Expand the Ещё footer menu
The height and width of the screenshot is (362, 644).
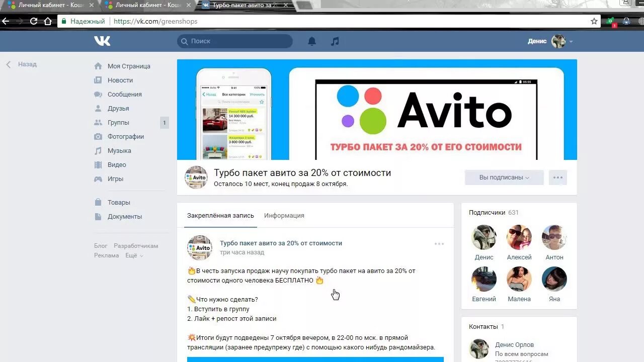(x=134, y=255)
